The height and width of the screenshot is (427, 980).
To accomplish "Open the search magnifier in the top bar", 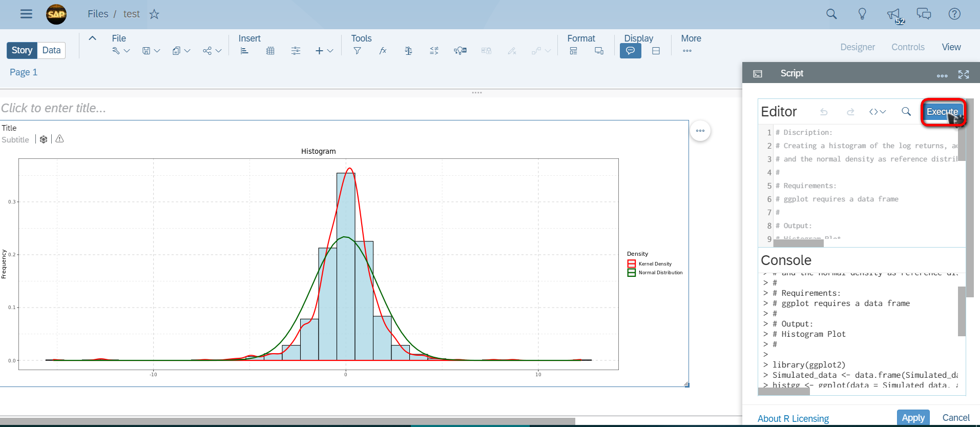I will tap(831, 14).
